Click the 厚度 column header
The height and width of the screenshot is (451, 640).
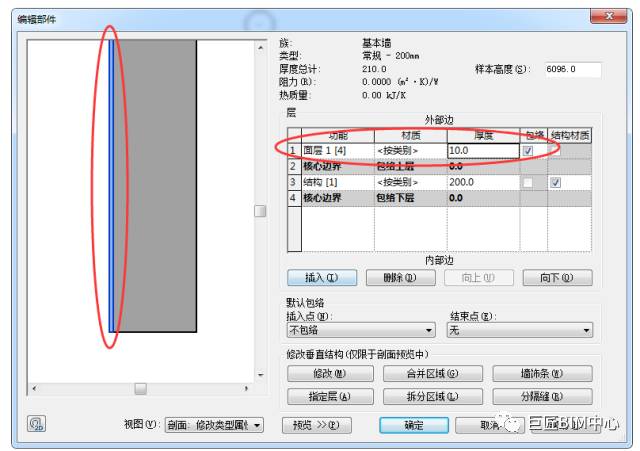[x=483, y=136]
